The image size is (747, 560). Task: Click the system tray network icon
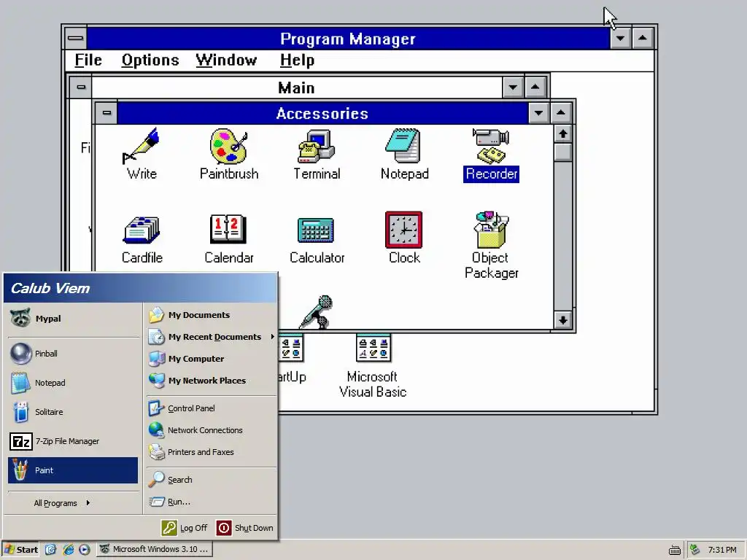pos(695,550)
